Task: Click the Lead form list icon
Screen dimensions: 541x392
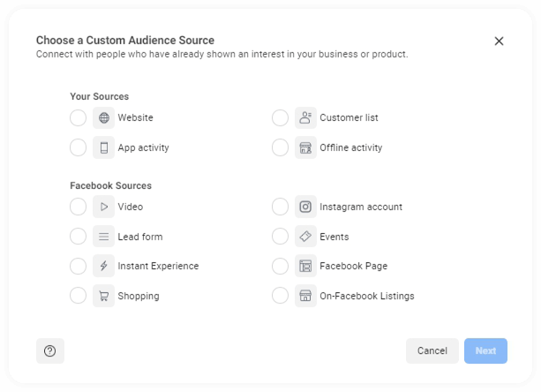Action: 104,237
